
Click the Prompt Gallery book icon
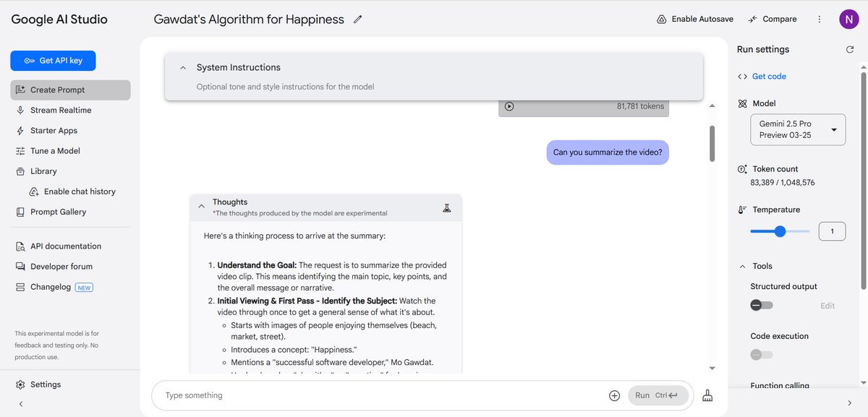(x=21, y=212)
